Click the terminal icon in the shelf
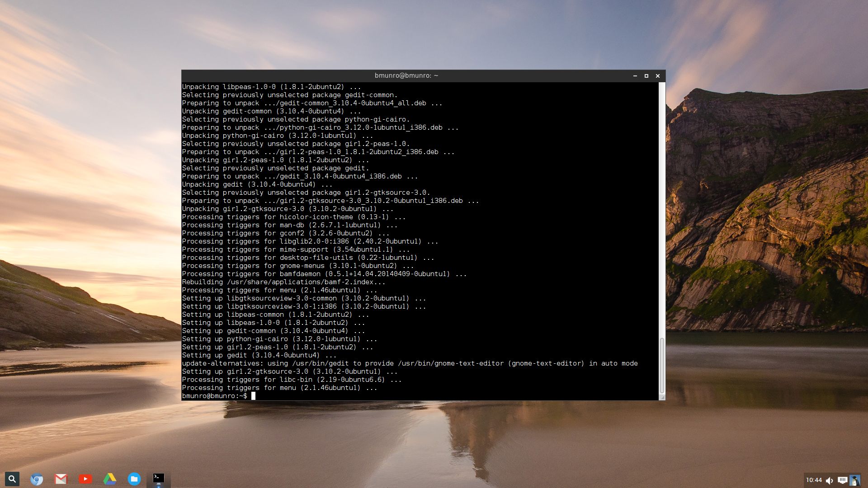 tap(158, 478)
